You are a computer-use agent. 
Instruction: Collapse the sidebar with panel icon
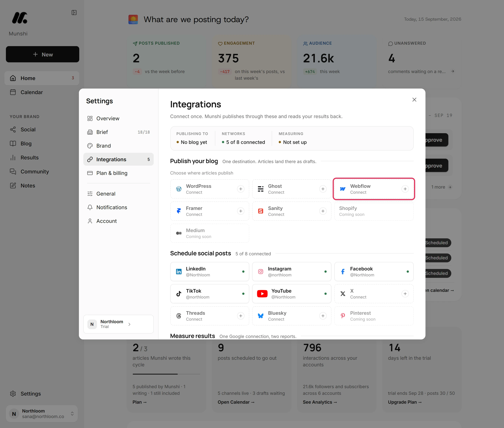pos(74,13)
